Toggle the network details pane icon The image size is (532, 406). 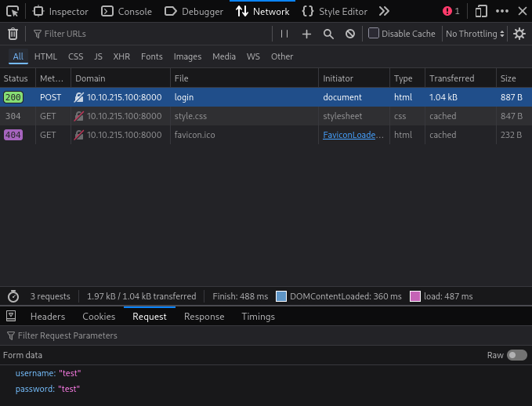coord(12,317)
